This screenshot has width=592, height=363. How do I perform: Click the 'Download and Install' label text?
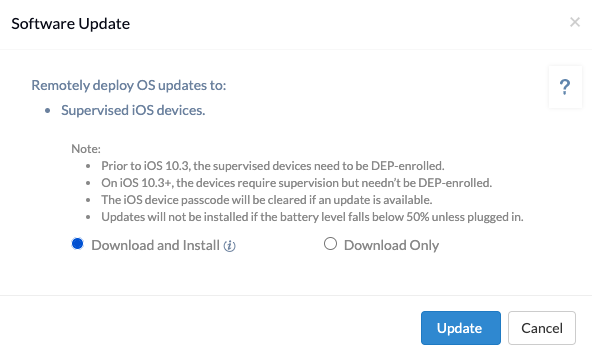pos(156,245)
